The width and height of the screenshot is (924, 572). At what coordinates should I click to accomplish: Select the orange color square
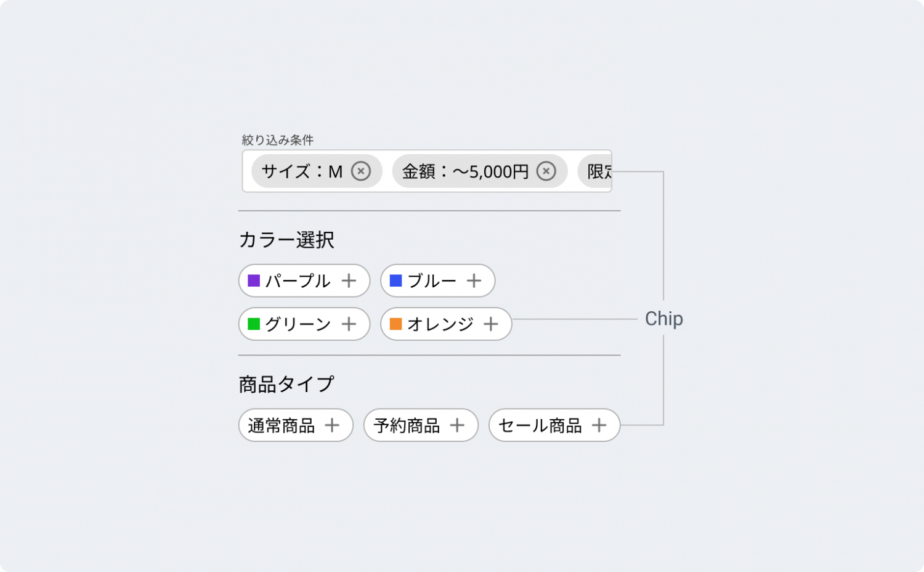pos(396,324)
